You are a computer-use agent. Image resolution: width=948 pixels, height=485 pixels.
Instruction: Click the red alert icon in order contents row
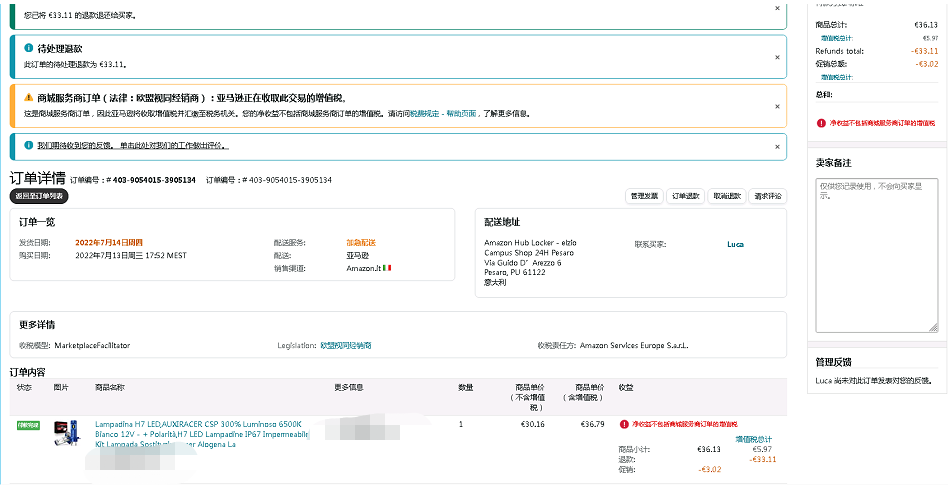(624, 425)
